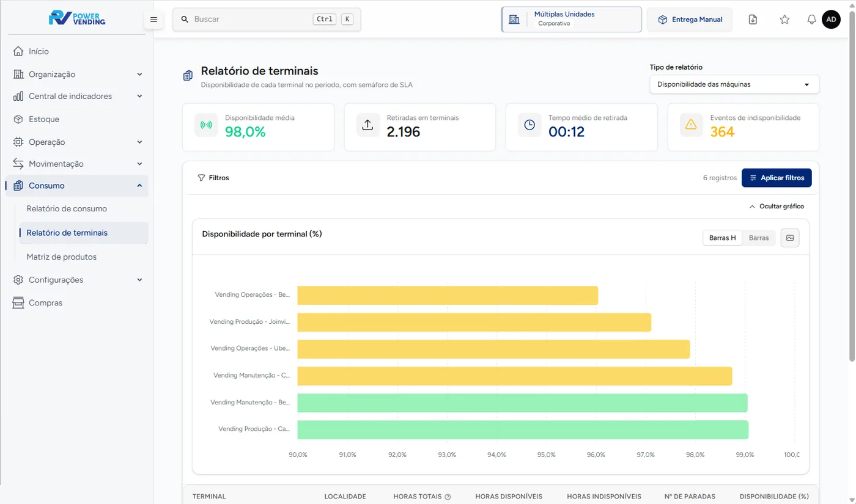Click the Tempo médio de retirada clock icon
The height and width of the screenshot is (504, 856).
point(529,125)
